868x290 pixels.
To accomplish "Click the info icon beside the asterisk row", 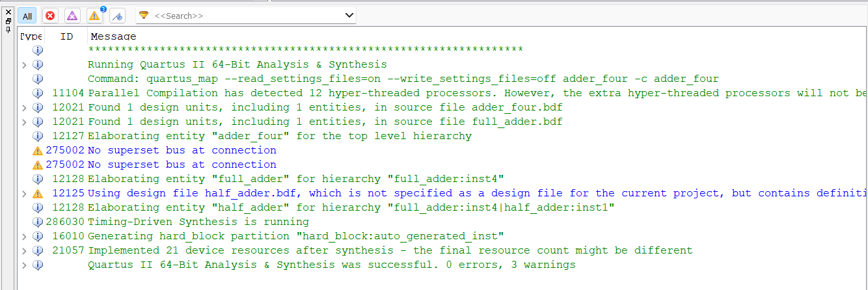I will point(38,50).
